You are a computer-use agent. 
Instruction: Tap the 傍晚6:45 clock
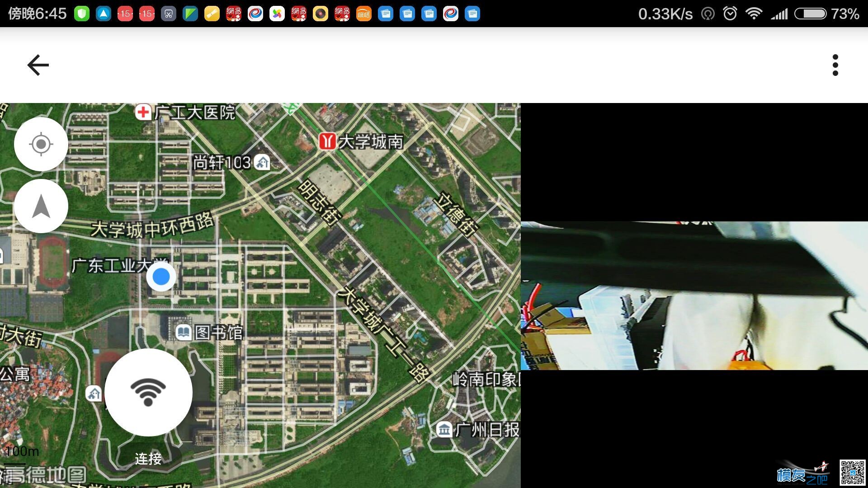(38, 14)
